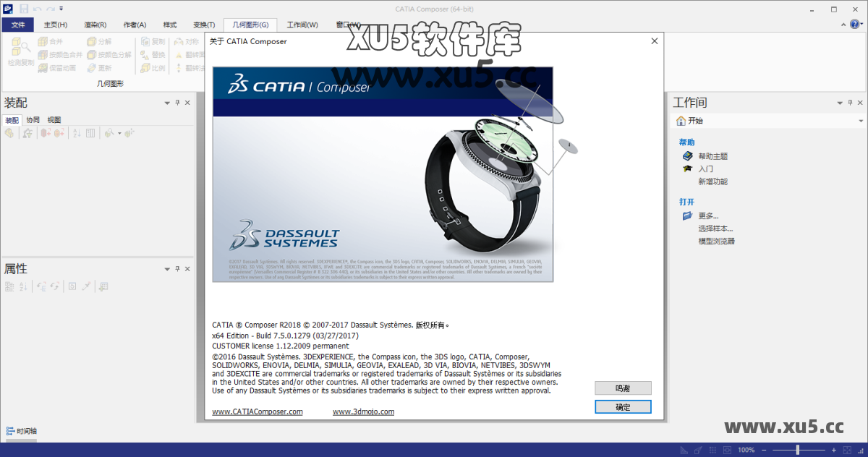Select the 合并 (Merge) tool icon

43,40
